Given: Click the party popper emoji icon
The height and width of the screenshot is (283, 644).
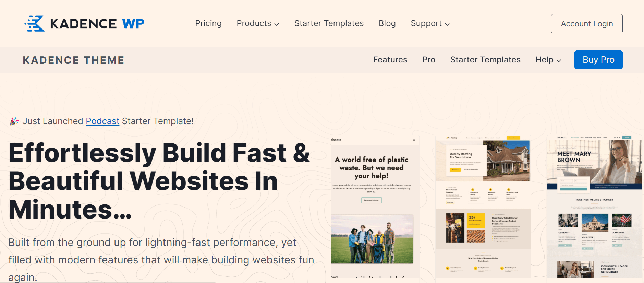Looking at the screenshot, I should (x=14, y=121).
